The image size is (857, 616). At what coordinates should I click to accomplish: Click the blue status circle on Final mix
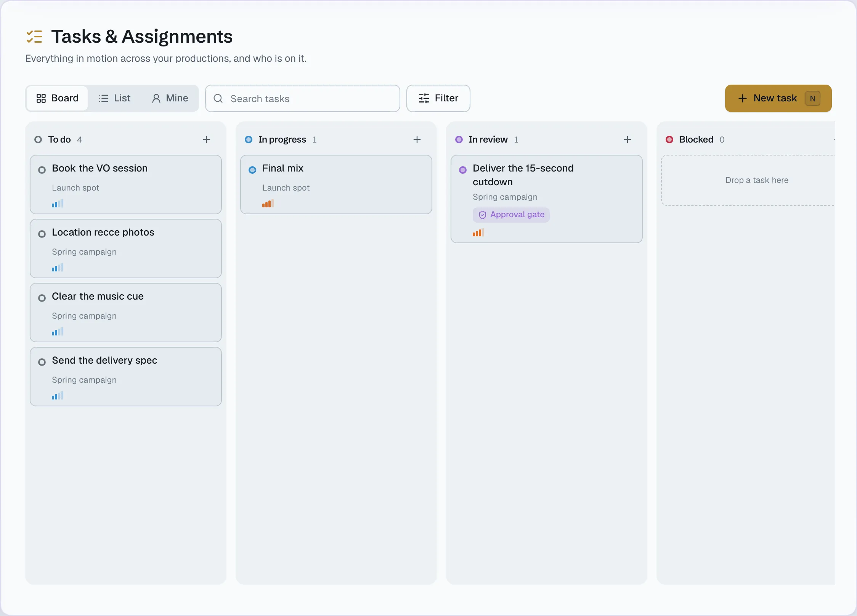[252, 170]
